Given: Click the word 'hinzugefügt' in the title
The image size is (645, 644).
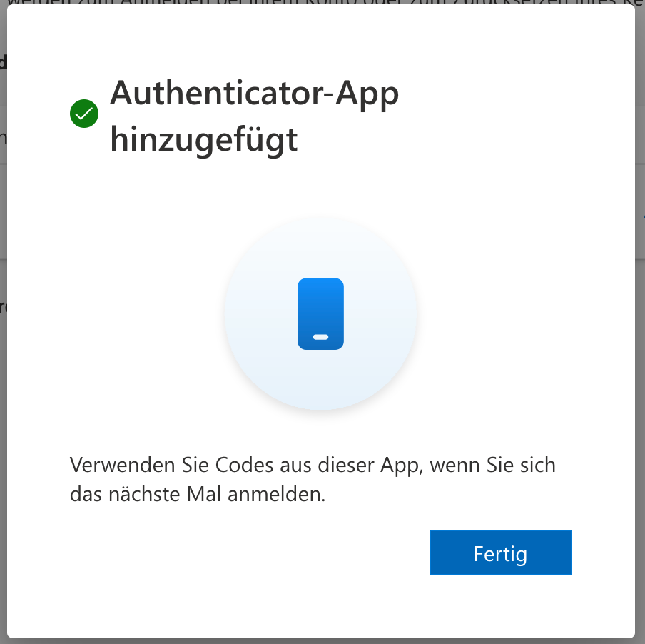Looking at the screenshot, I should click(203, 139).
